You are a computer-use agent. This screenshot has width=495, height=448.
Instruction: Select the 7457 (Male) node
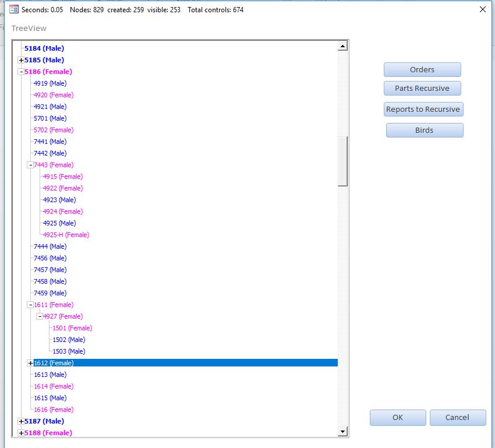pos(50,270)
